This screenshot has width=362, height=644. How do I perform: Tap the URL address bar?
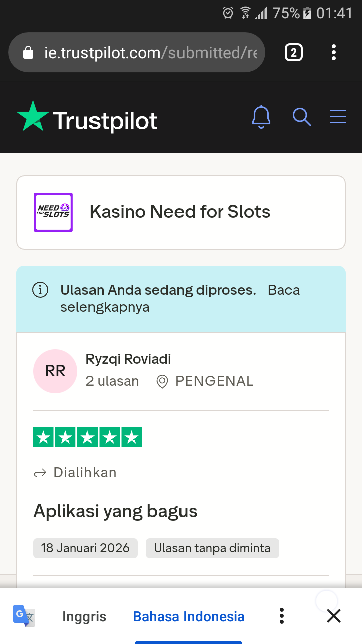(x=151, y=53)
